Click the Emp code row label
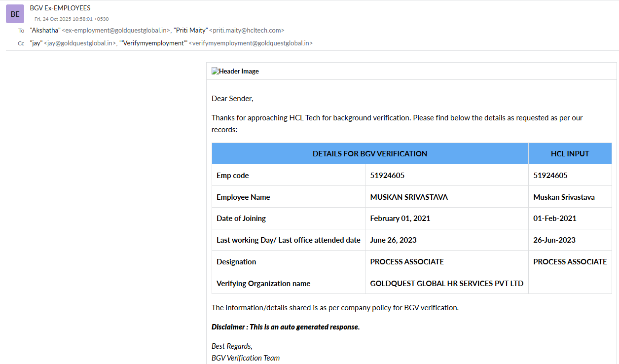Screen dimensions: 619x364 point(233,176)
